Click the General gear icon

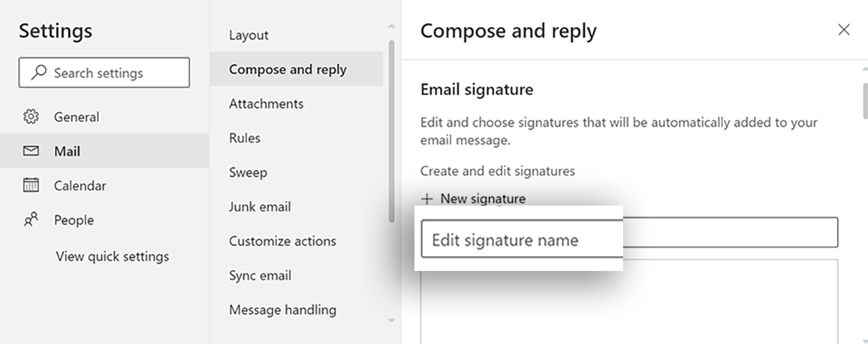click(31, 117)
